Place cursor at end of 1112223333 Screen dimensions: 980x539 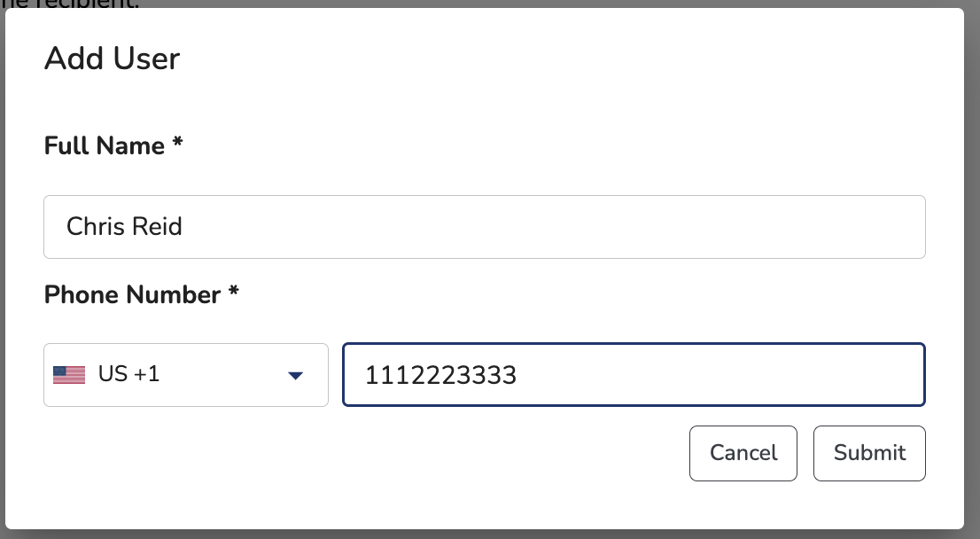[518, 375]
